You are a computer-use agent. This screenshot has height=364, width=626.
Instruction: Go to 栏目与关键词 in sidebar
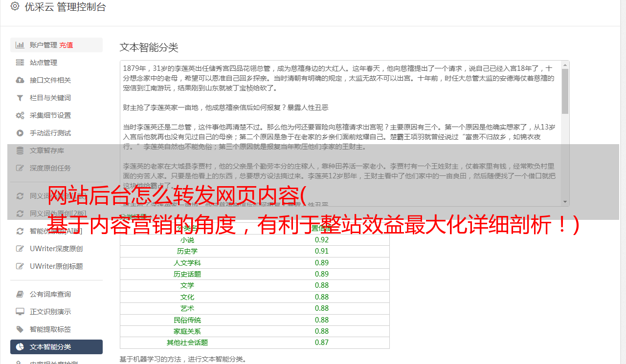point(50,98)
